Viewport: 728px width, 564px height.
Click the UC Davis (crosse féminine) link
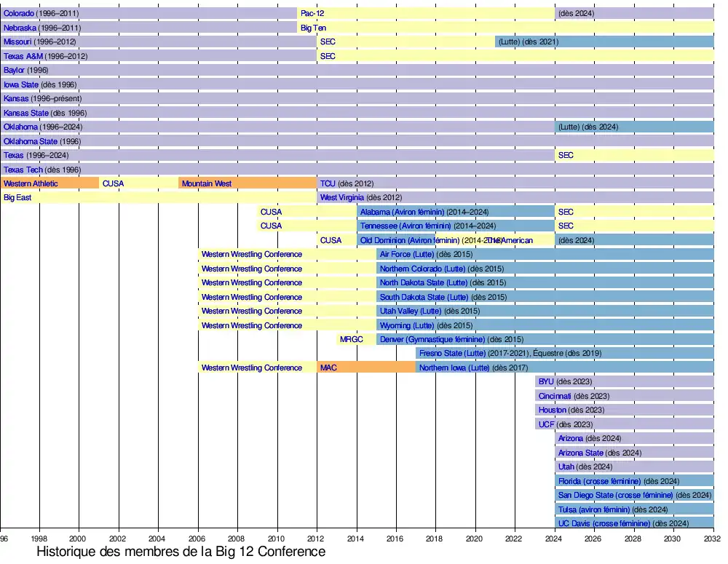click(x=604, y=523)
